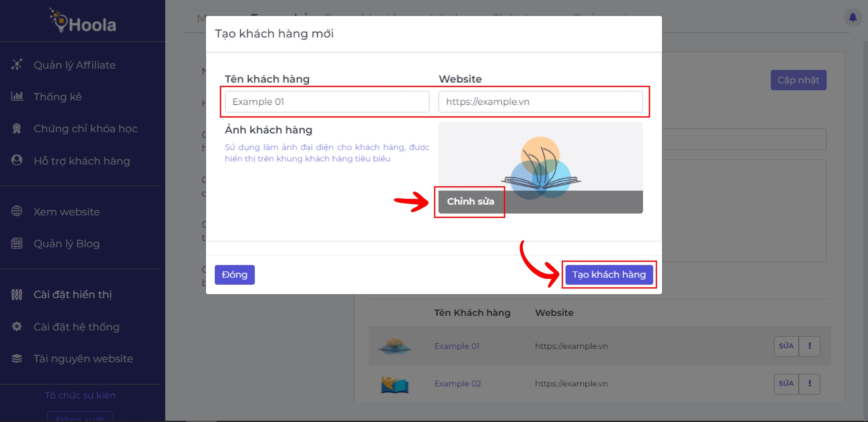Open more options for Example 01 row
868x422 pixels.
tap(809, 346)
